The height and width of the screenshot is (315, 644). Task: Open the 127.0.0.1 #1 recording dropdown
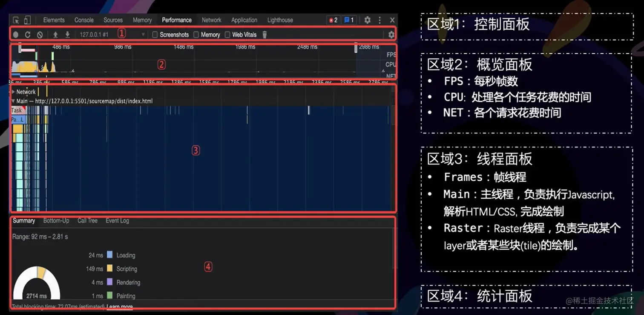pyautogui.click(x=112, y=35)
